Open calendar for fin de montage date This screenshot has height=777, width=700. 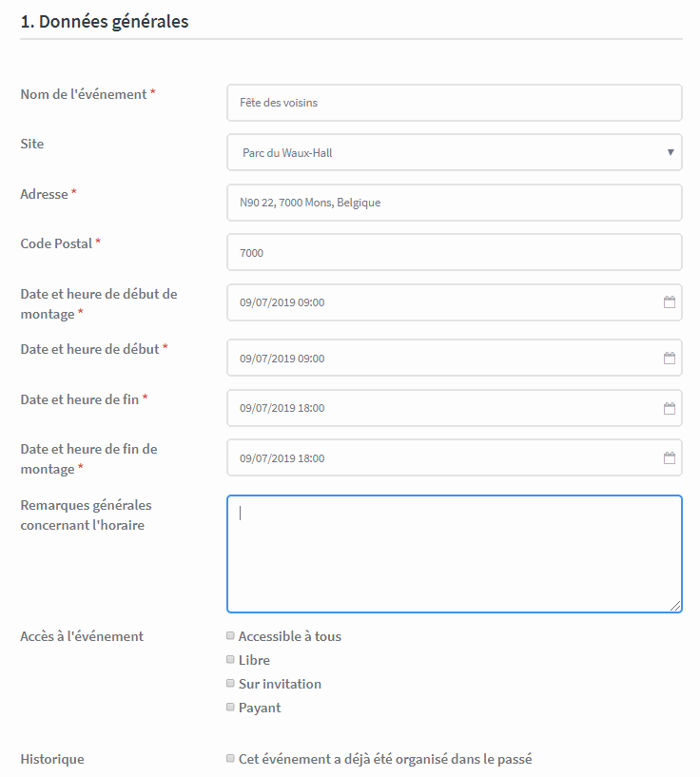(x=670, y=457)
